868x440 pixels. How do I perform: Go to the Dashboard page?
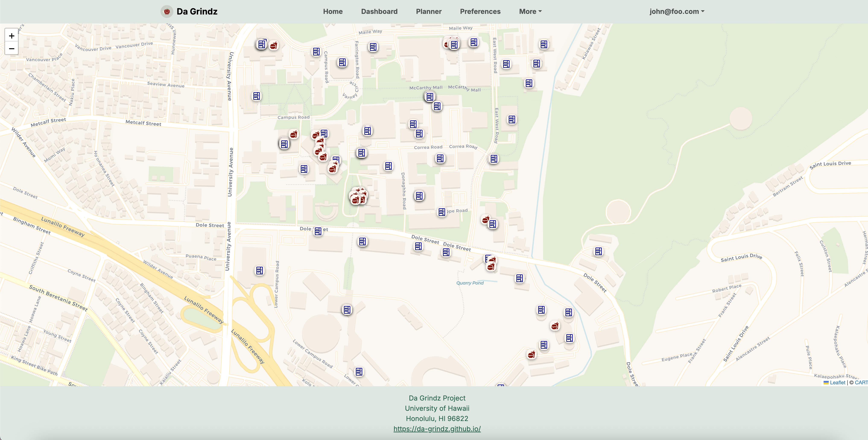(379, 12)
